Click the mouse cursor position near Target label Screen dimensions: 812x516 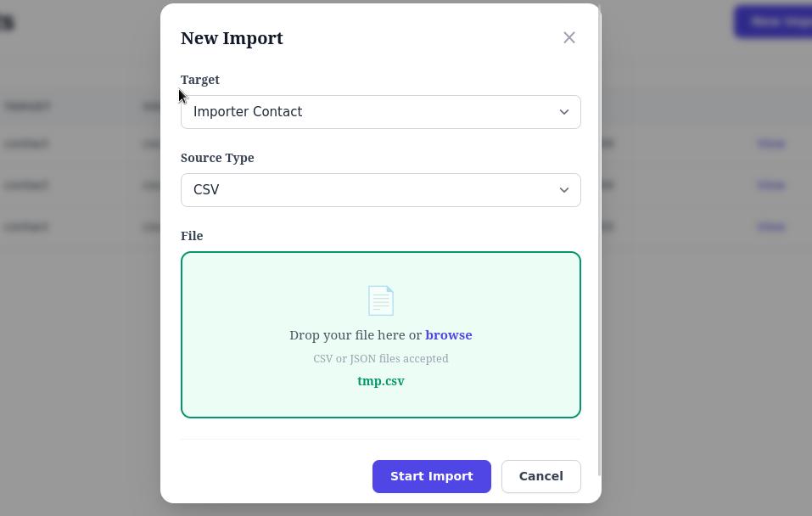click(181, 95)
